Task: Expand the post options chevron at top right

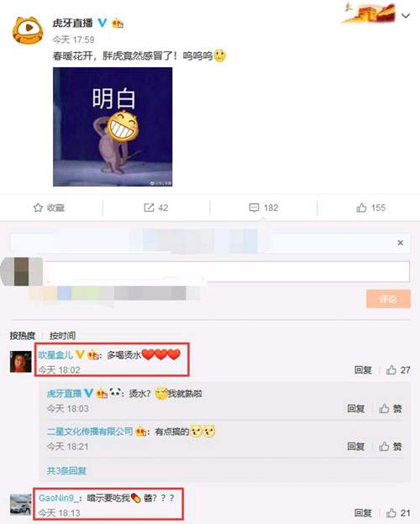Action: coord(406,16)
